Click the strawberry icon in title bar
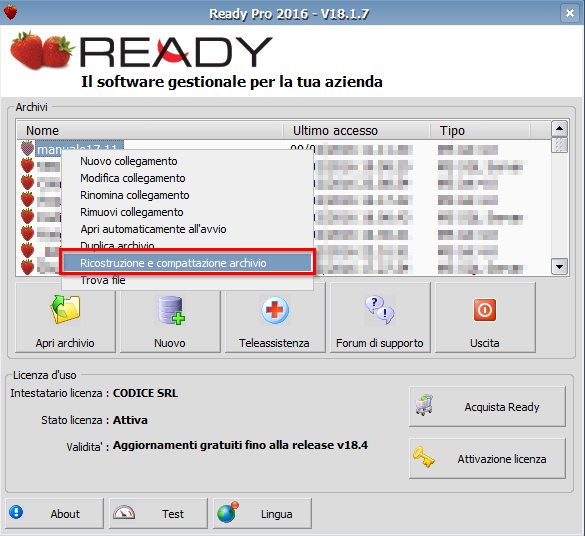This screenshot has width=585, height=536. coord(10,12)
